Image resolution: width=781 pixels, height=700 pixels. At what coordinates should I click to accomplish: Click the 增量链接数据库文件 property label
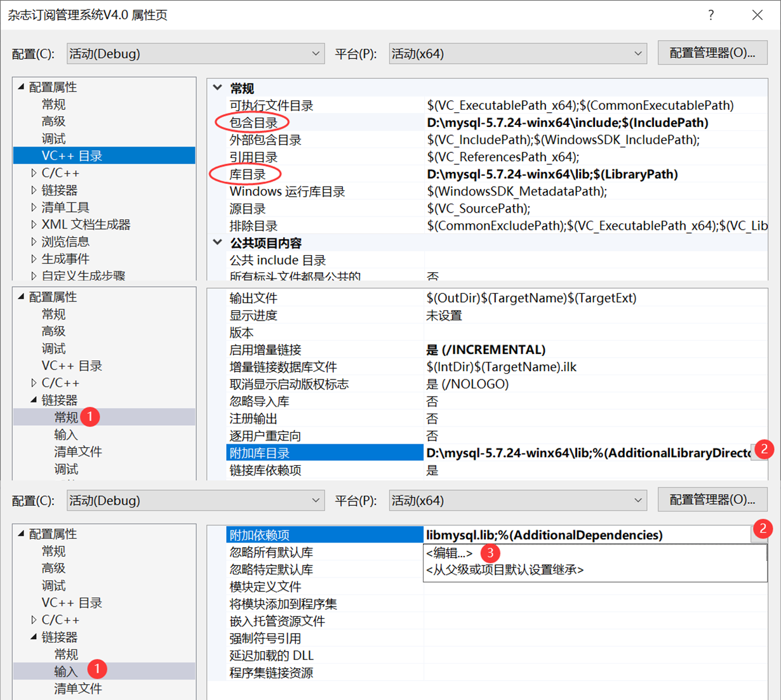[x=283, y=367]
